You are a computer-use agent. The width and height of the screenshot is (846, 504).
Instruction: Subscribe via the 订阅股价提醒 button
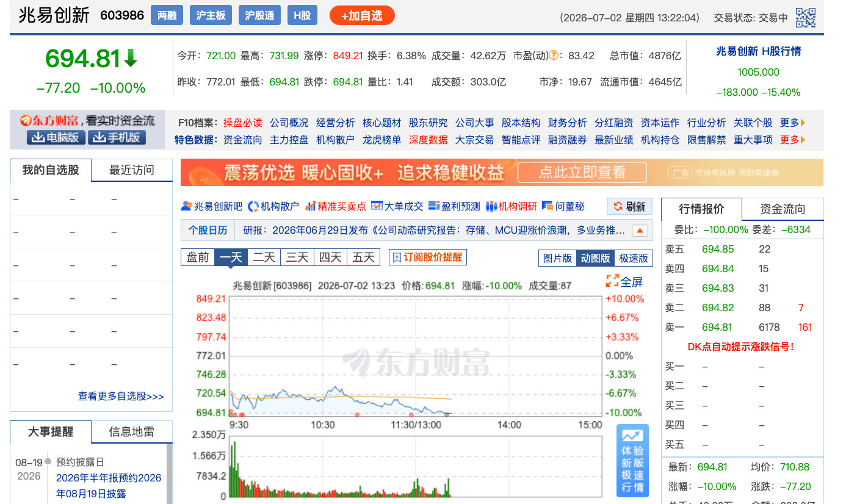pyautogui.click(x=428, y=257)
